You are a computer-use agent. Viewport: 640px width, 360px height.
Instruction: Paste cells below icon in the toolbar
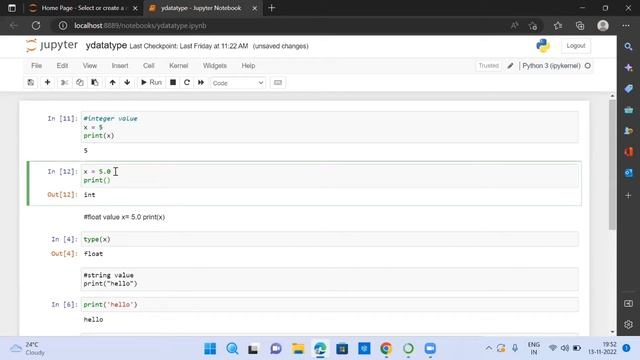[95, 82]
